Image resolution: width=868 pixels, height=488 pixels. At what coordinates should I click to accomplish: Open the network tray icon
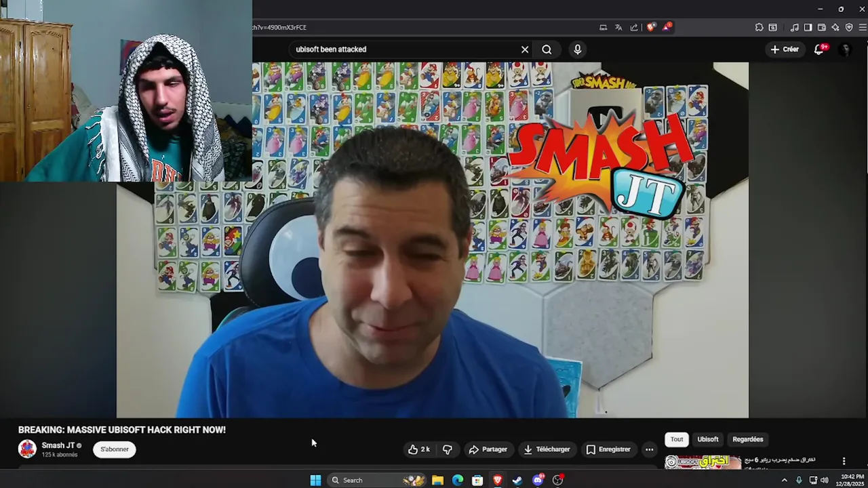coord(813,480)
